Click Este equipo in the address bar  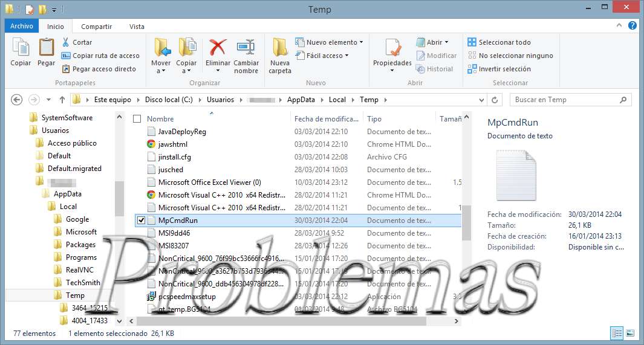coord(112,100)
